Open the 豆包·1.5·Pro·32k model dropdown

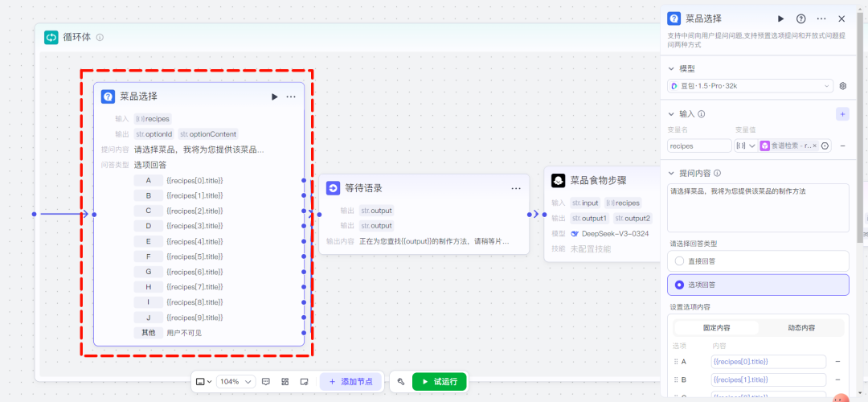pos(751,86)
